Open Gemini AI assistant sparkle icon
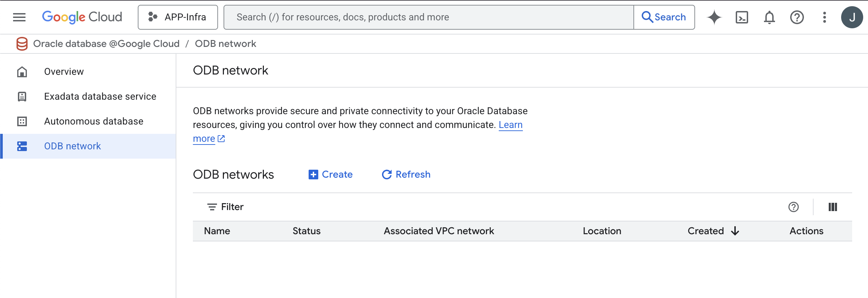 click(714, 17)
